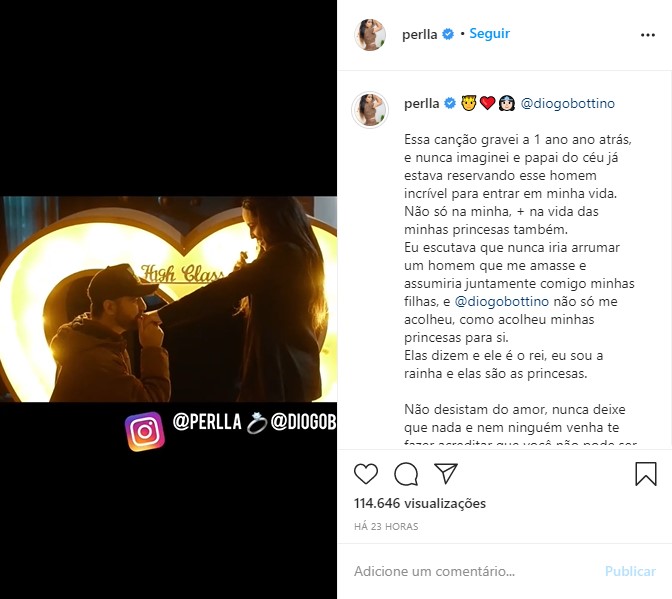The height and width of the screenshot is (599, 672).
Task: Like the post with the heart icon
Action: [x=366, y=473]
